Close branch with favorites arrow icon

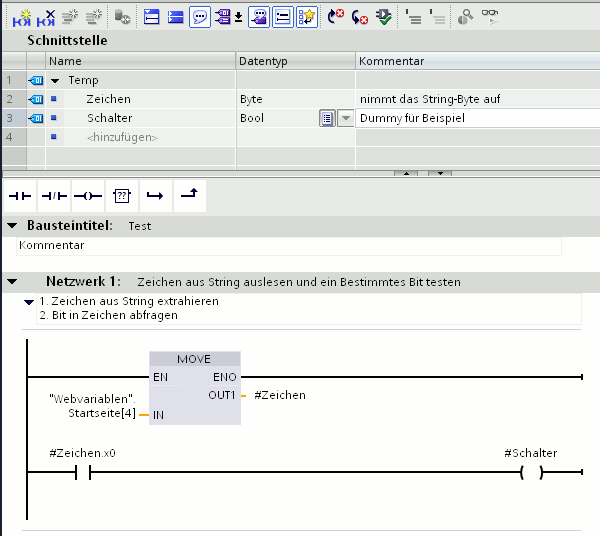click(189, 196)
